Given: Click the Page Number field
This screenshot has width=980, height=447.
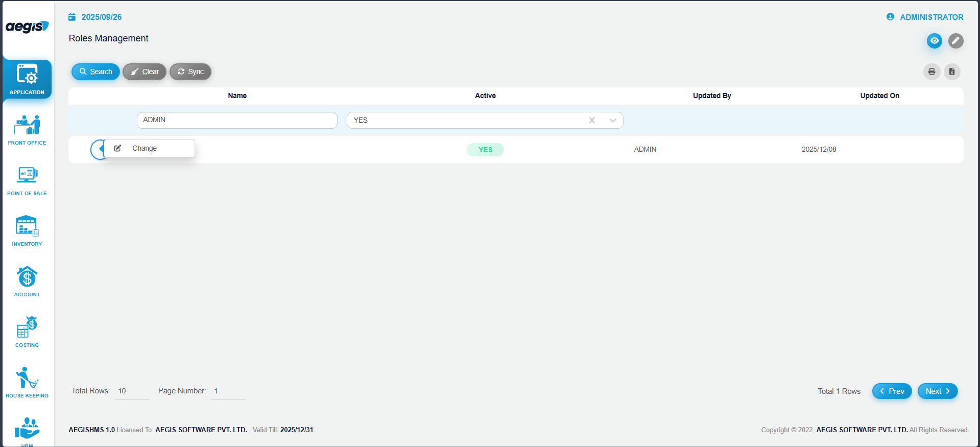Looking at the screenshot, I should (x=228, y=391).
